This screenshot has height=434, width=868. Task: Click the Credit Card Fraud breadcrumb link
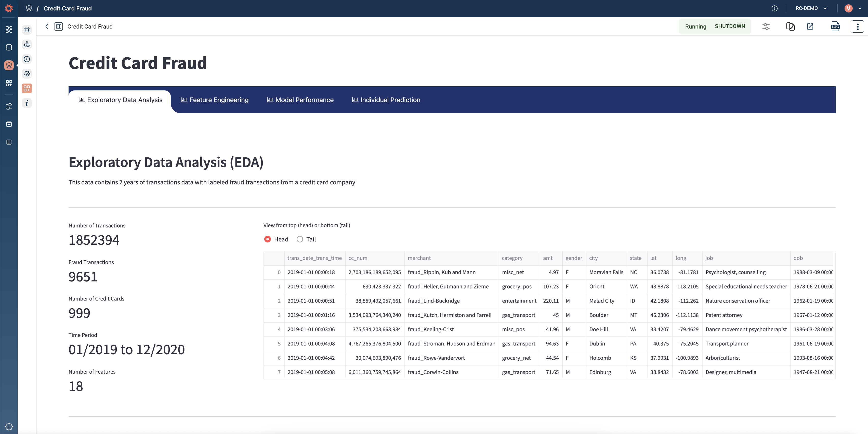67,8
